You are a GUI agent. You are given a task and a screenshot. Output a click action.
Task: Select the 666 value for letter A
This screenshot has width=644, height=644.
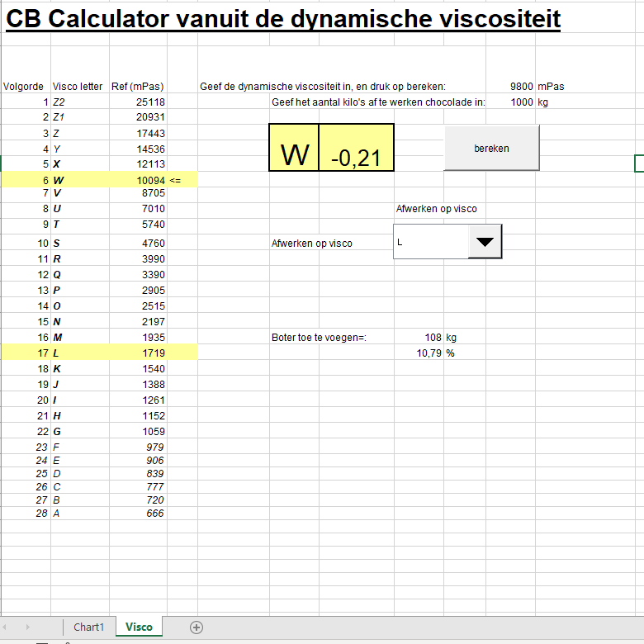click(x=138, y=514)
